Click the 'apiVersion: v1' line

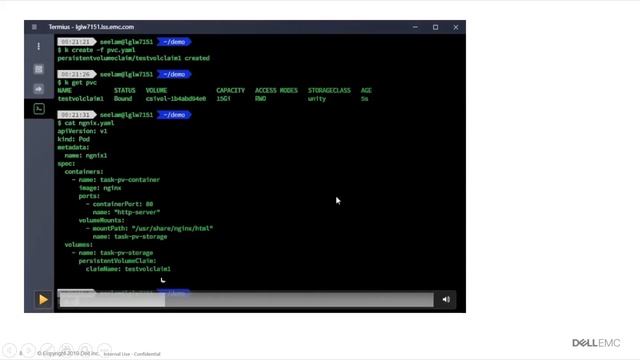click(x=82, y=131)
